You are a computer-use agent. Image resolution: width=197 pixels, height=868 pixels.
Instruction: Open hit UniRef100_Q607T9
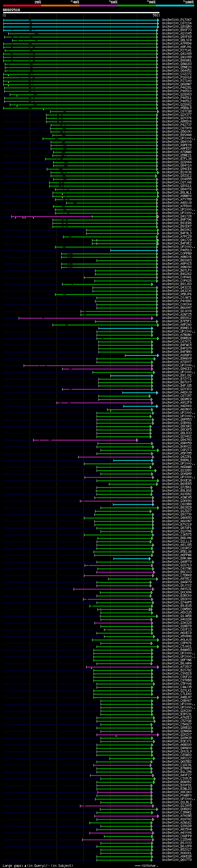click(176, 860)
